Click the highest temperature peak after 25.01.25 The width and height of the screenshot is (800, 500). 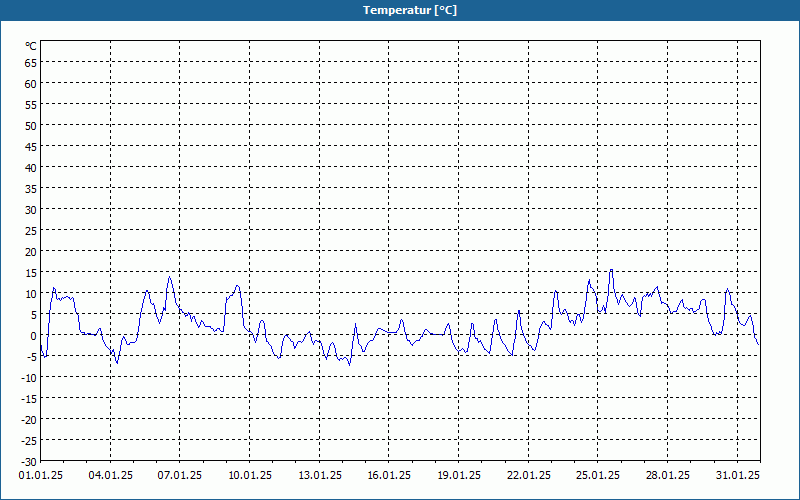611,270
